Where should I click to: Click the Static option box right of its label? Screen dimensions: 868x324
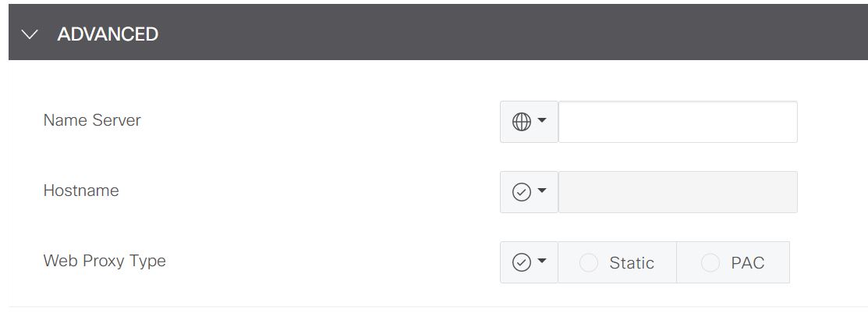pyautogui.click(x=665, y=263)
